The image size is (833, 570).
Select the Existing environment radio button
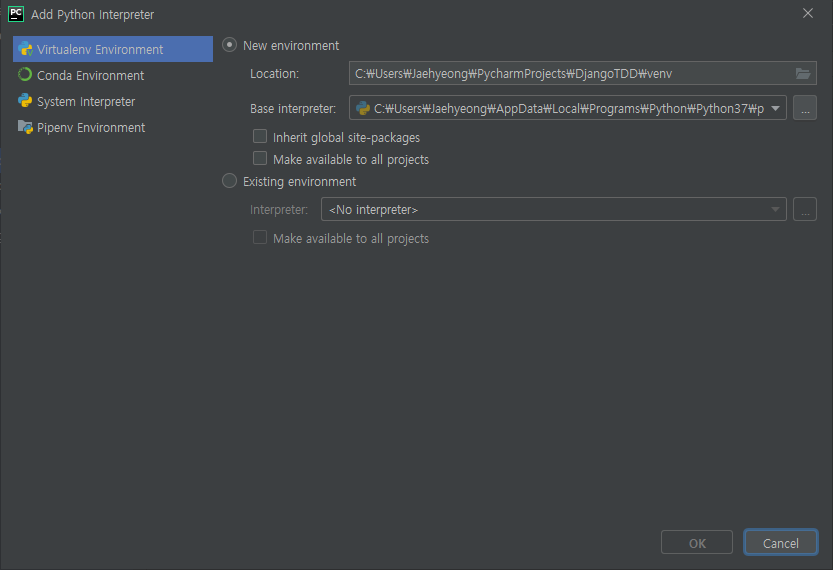(230, 181)
